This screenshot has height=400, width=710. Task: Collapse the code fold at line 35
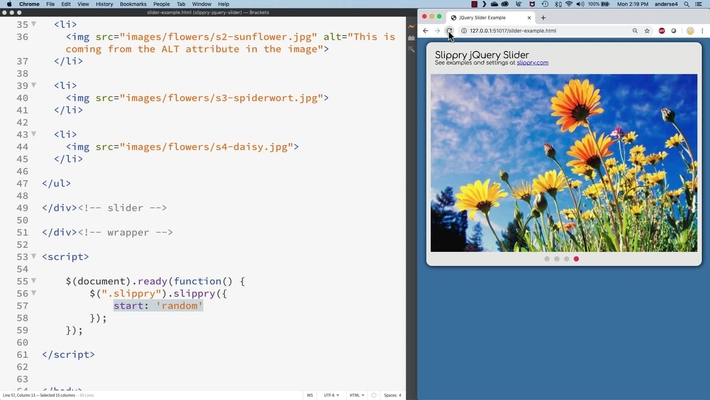[34, 24]
